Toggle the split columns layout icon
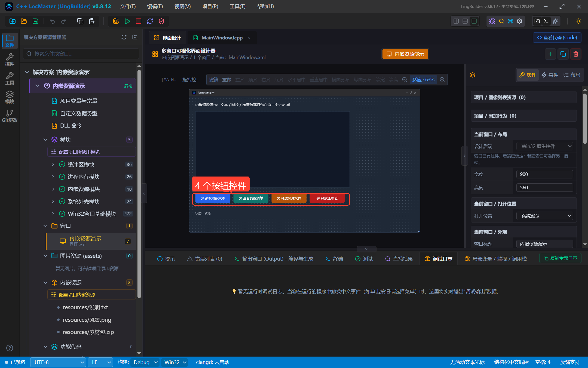 [456, 21]
